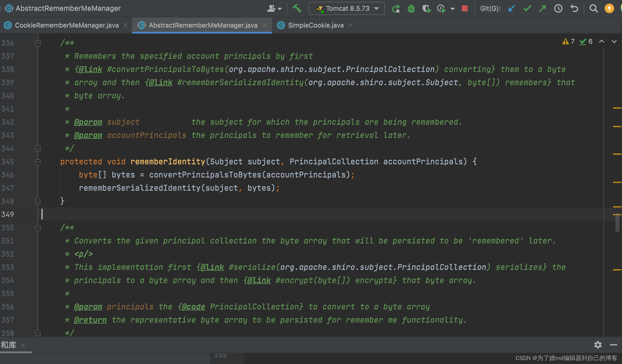Close the CookieRememberMeManager.java tab
The width and height of the screenshot is (622, 364).
(125, 25)
